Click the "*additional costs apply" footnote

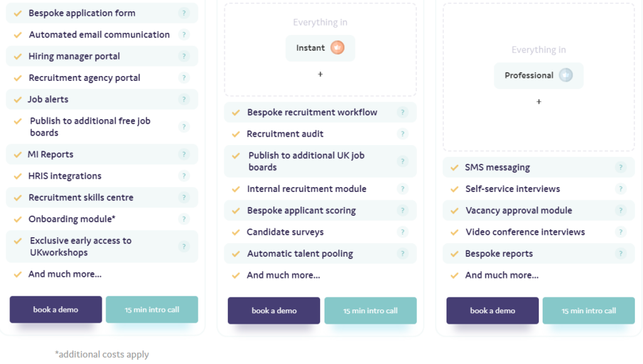click(x=101, y=354)
